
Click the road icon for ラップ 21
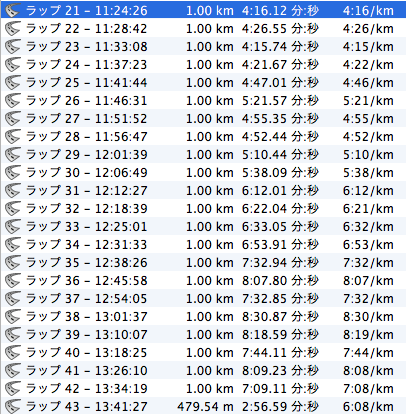coord(13,10)
